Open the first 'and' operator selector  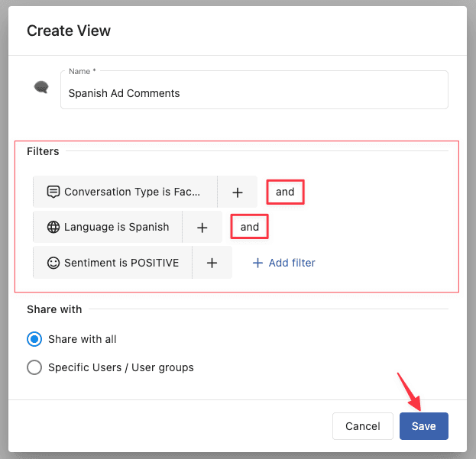click(285, 192)
